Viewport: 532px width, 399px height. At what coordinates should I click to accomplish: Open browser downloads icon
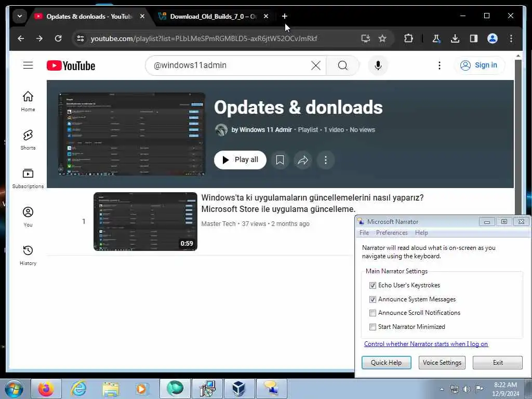[x=455, y=38]
